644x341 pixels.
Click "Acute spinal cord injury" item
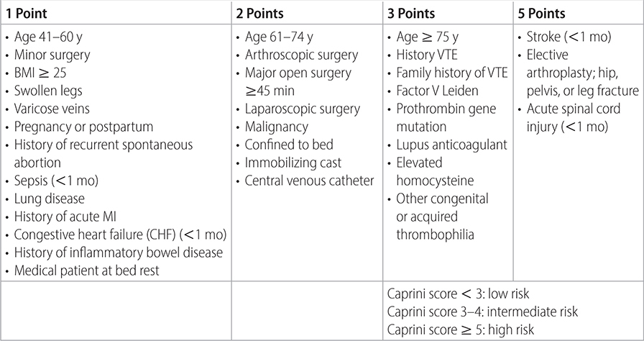click(x=574, y=118)
